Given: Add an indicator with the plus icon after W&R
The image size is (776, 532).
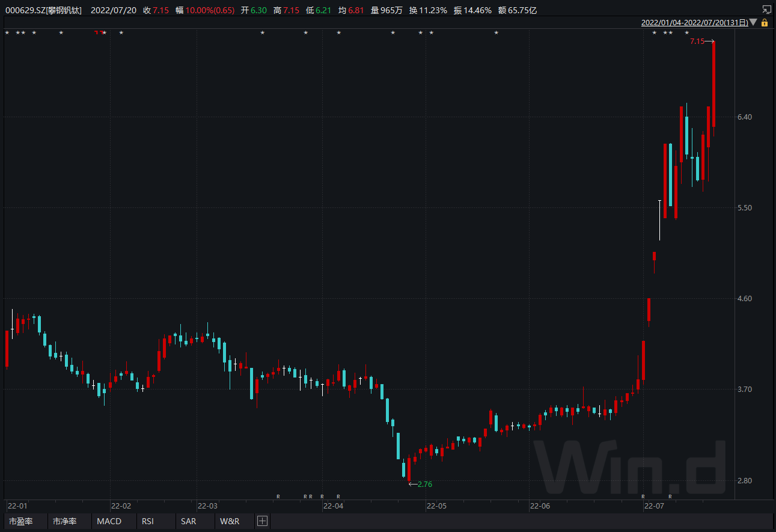Looking at the screenshot, I should (x=262, y=521).
